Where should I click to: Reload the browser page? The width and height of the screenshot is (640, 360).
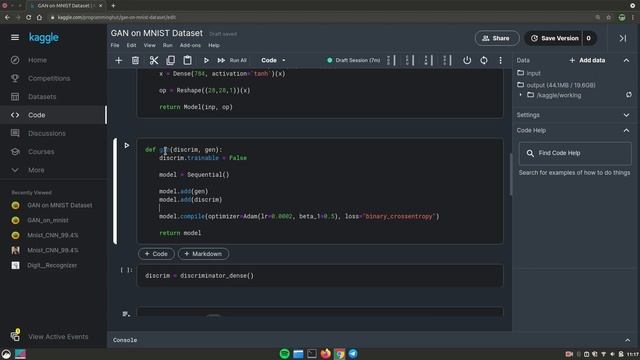tap(28, 17)
